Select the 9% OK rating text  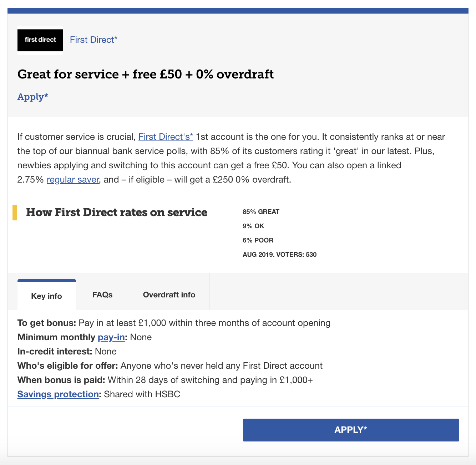(x=253, y=226)
